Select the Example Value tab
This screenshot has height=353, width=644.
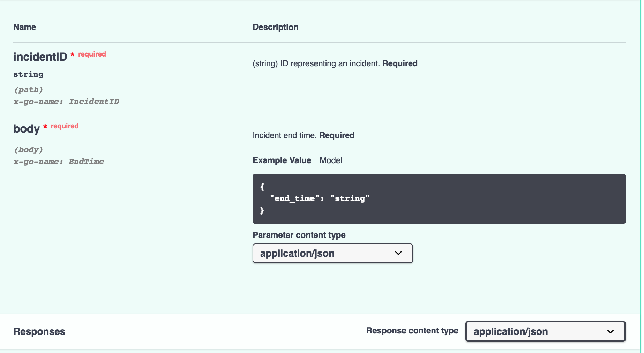click(x=282, y=160)
